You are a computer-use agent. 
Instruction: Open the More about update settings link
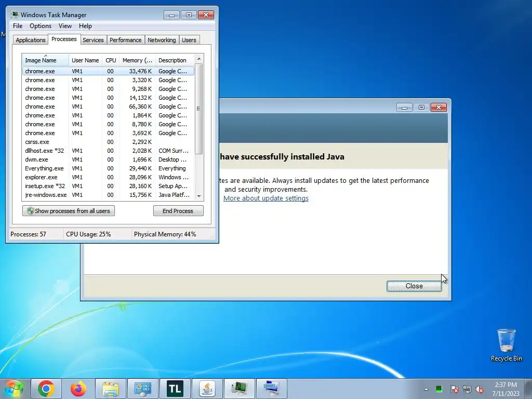[265, 198]
